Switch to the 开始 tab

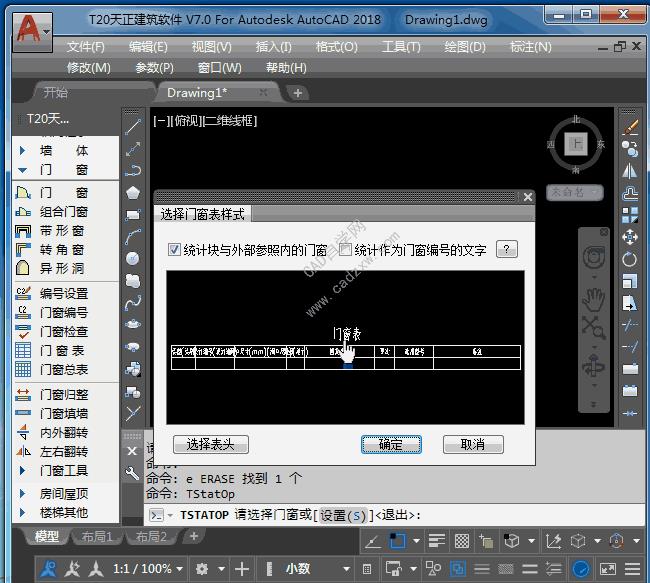56,92
